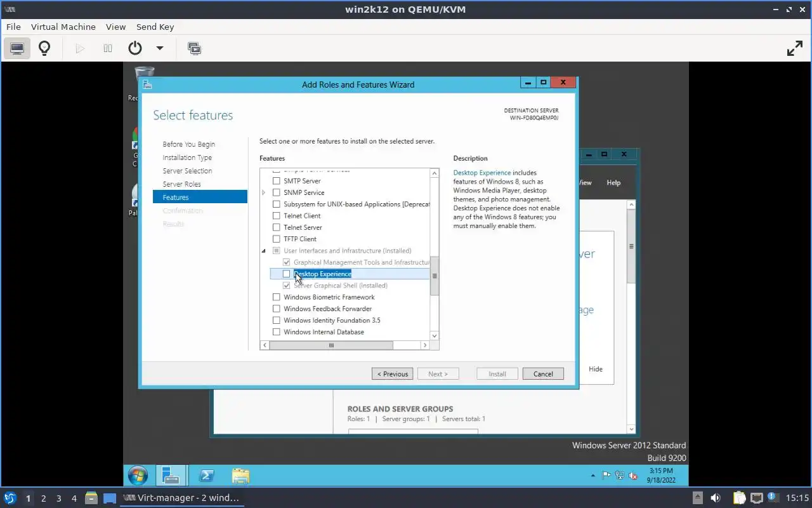Click the Run virtual machine play icon
Screen dimensions: 812x508
pos(80,48)
